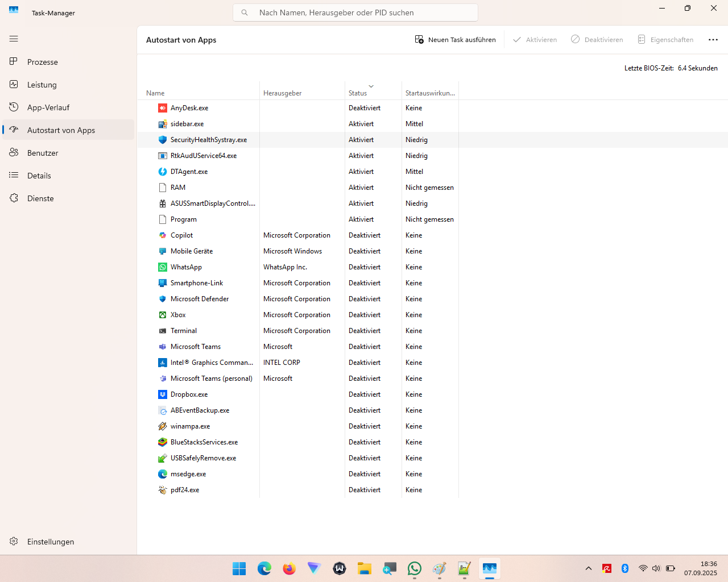
Task: Select the ASUSSmartDisplayControl icon
Action: [x=163, y=203]
